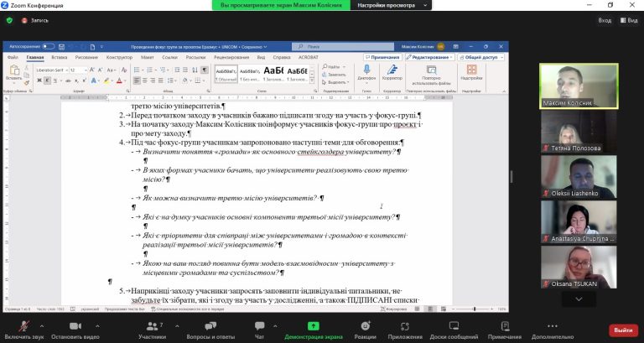Open the File (Файл) tab in Word
Viewport: 644px width, 343px height.
coord(13,58)
